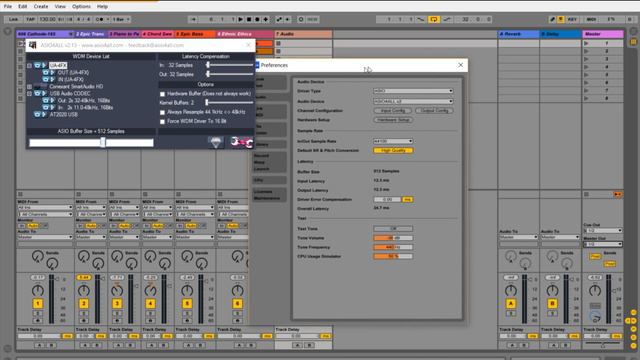Viewport: 640px width, 360px height.
Task: Click the Link button in Ableton
Action: pyautogui.click(x=13, y=19)
